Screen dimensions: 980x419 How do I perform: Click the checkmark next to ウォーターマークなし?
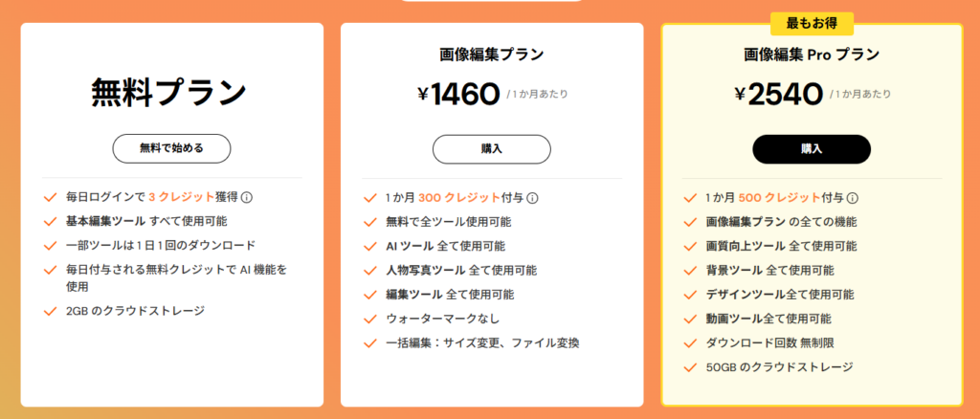(x=370, y=320)
